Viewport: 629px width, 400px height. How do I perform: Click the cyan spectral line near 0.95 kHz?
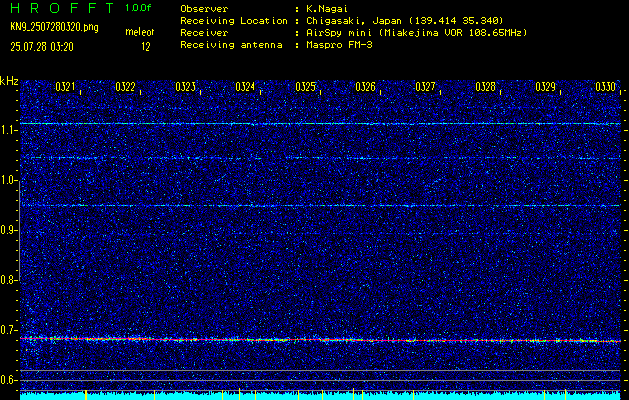click(x=320, y=205)
